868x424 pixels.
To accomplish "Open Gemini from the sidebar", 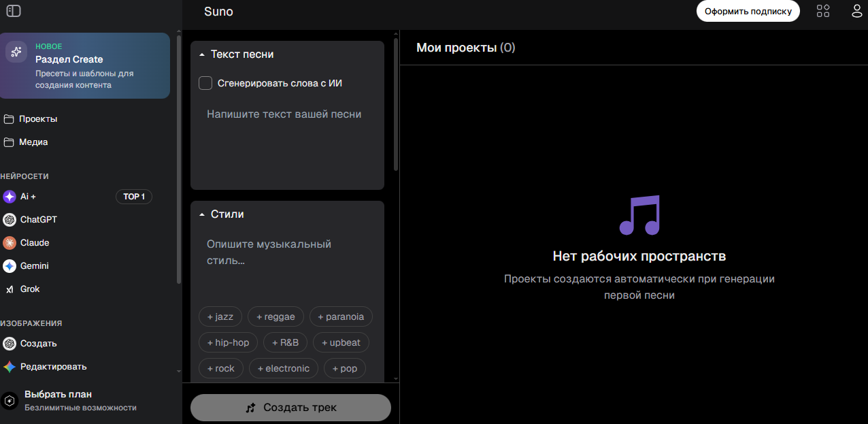I will pyautogui.click(x=10, y=266).
